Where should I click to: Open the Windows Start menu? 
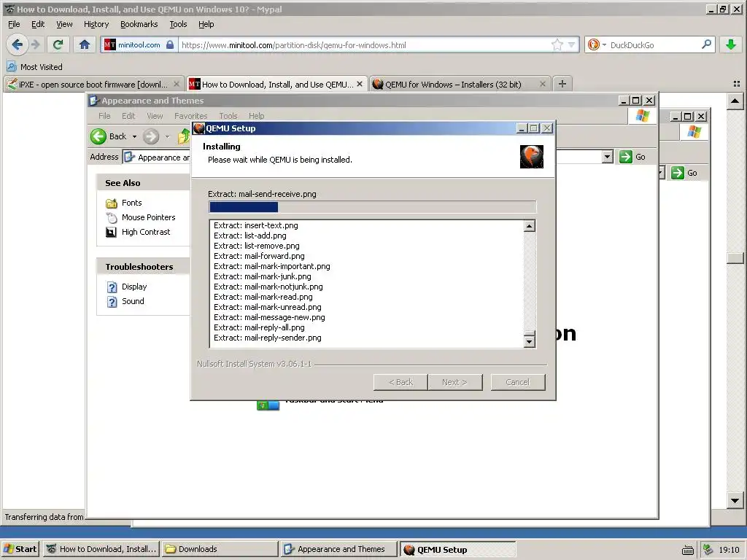click(20, 549)
